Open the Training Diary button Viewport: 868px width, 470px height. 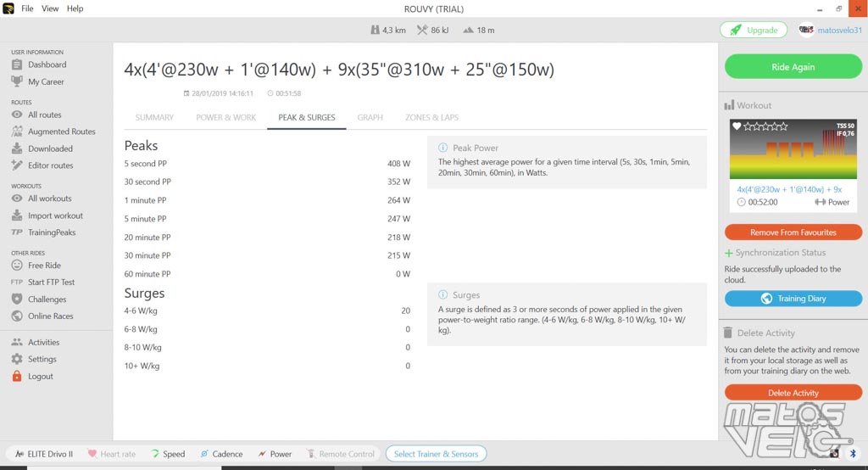[x=793, y=298]
